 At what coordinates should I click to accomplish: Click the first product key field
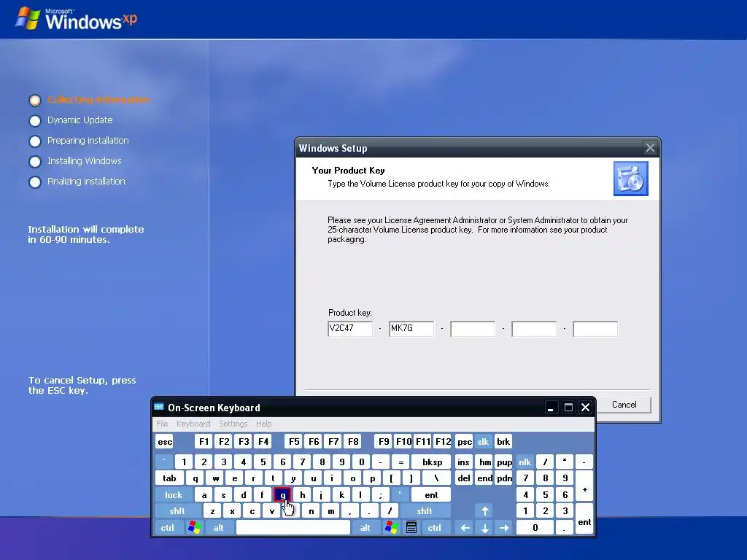point(350,329)
